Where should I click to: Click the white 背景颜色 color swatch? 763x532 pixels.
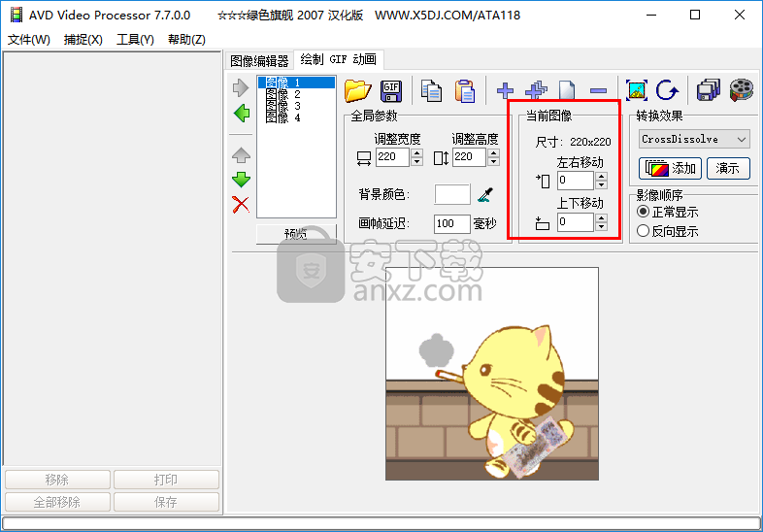452,194
